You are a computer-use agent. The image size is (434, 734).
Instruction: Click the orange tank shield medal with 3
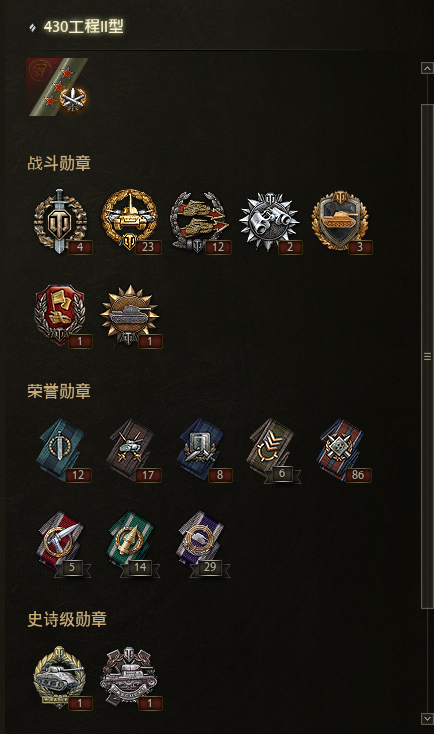point(341,221)
